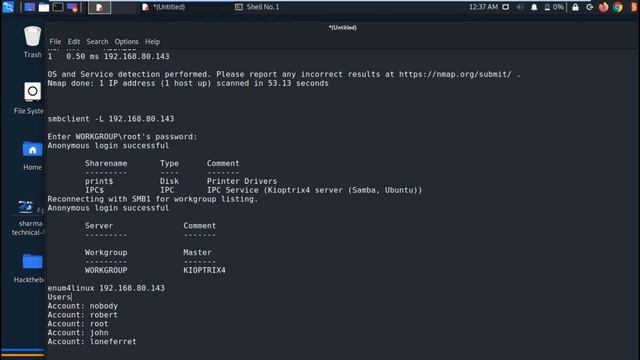Click the volume speaker tray icon

pyautogui.click(x=520, y=7)
